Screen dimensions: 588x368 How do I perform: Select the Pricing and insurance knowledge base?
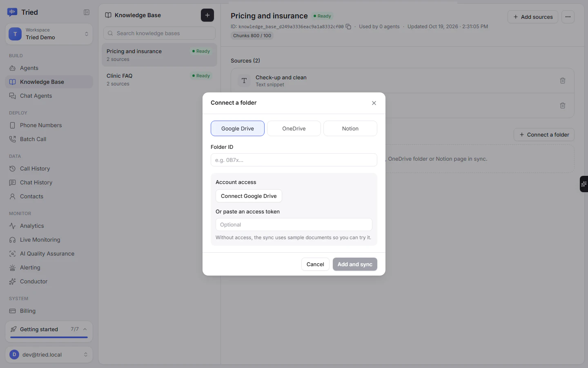coord(159,55)
